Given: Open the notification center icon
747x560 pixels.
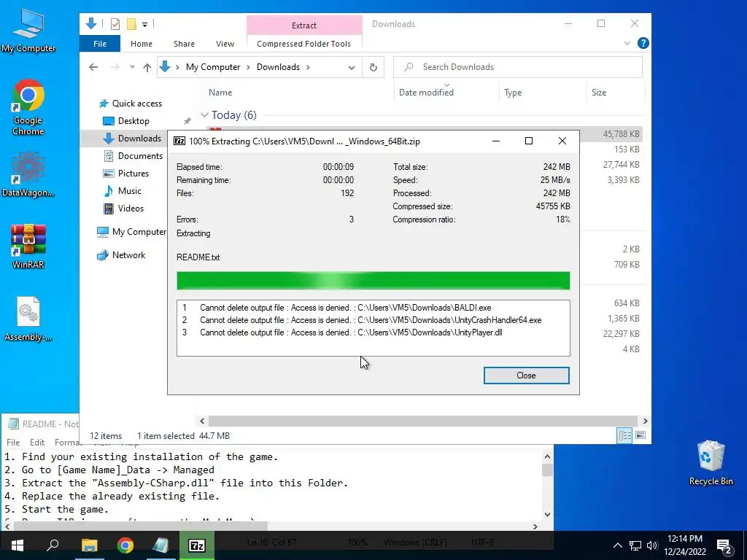Looking at the screenshot, I should (724, 545).
